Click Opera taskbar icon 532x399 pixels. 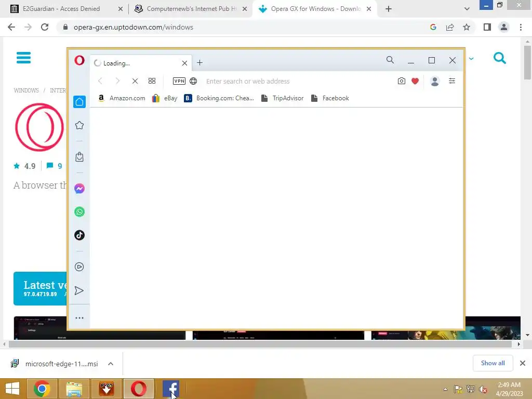click(138, 389)
